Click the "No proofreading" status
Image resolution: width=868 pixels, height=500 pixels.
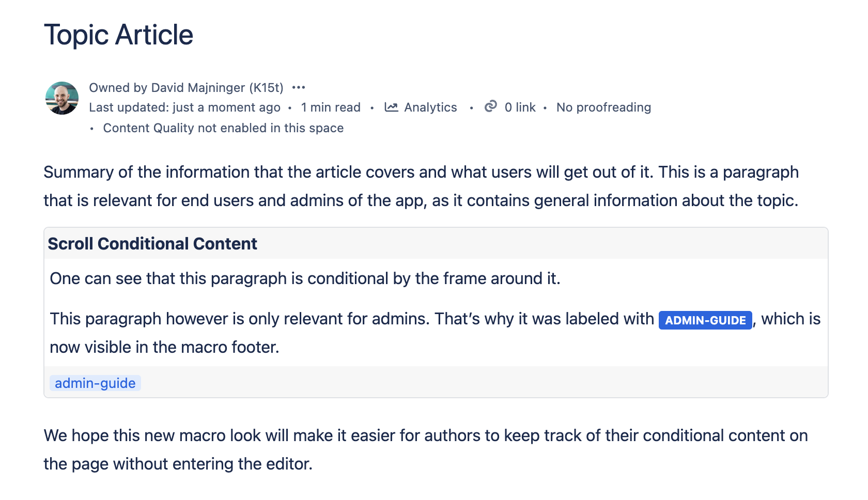pos(603,107)
